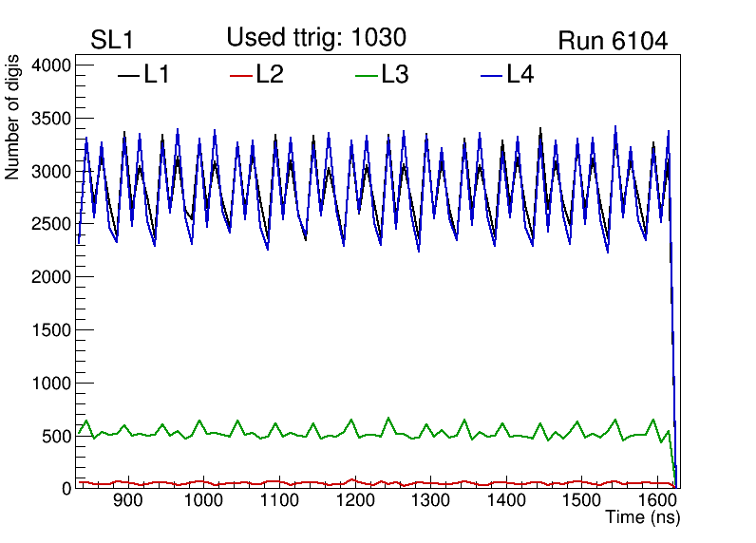Click the 500 tick label on y-axis
Viewport: 756px width, 543px height.
55,437
